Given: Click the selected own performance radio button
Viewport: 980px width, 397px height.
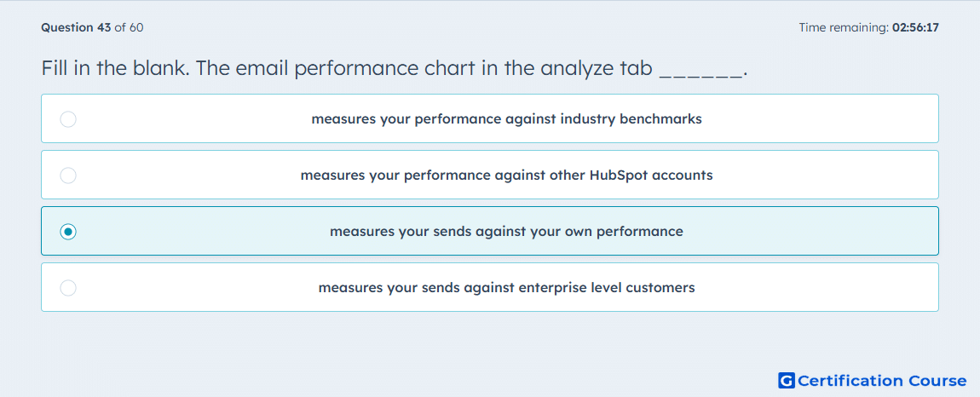Looking at the screenshot, I should pyautogui.click(x=68, y=232).
